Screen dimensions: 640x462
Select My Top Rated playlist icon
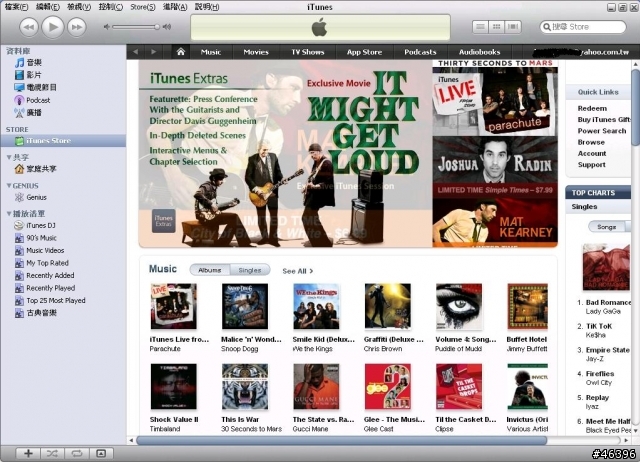(19, 263)
